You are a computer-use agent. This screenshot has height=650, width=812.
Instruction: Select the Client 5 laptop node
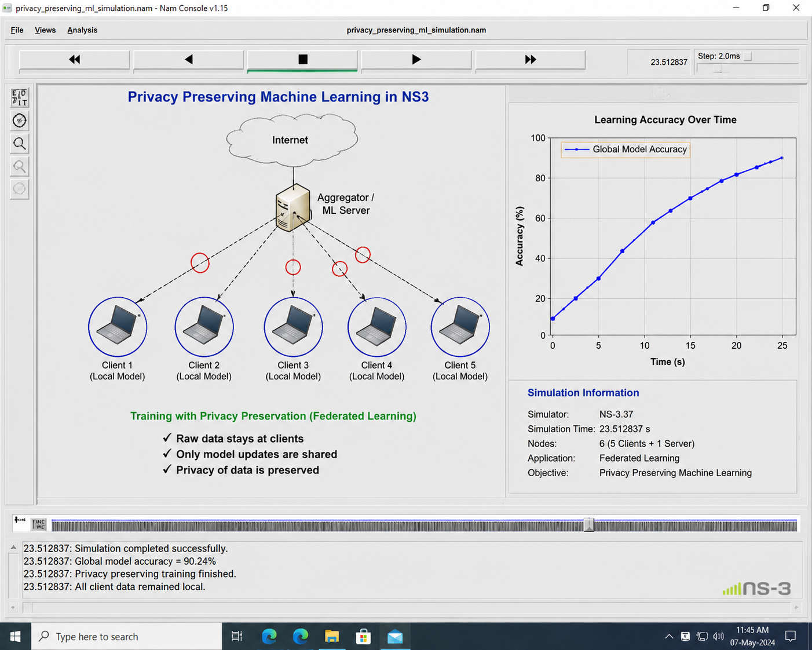pyautogui.click(x=460, y=327)
